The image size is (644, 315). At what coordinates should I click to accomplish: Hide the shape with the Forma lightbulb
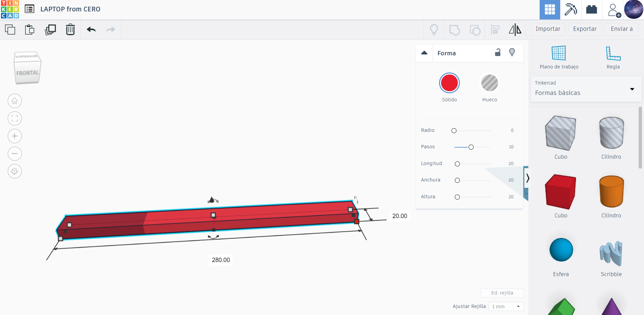tap(512, 52)
